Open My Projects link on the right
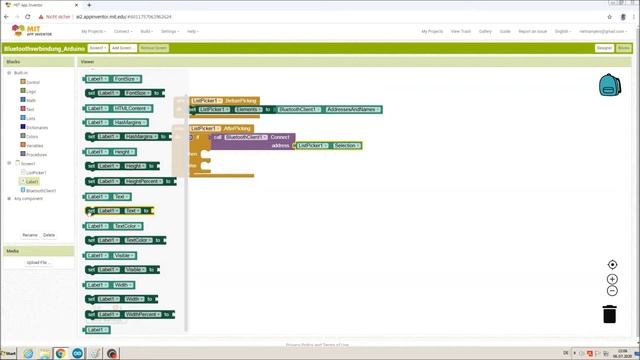This screenshot has width=640, height=360. pyautogui.click(x=432, y=31)
